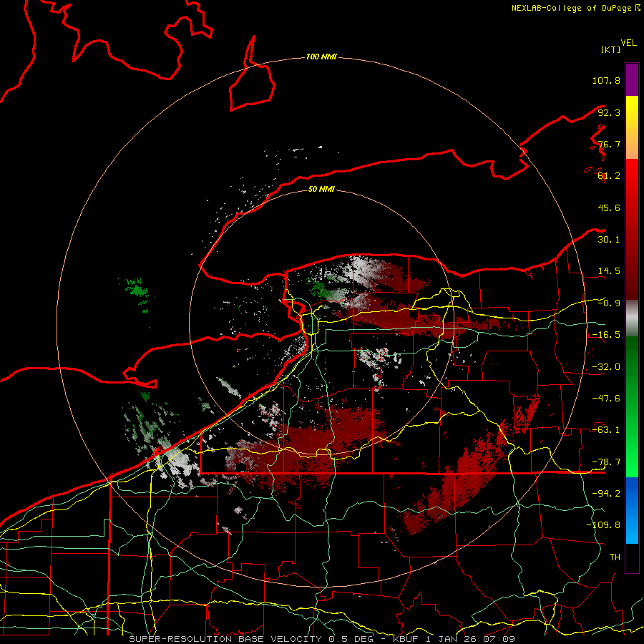Click the red segment of the velocity color bar
The image size is (644, 644).
[632, 229]
